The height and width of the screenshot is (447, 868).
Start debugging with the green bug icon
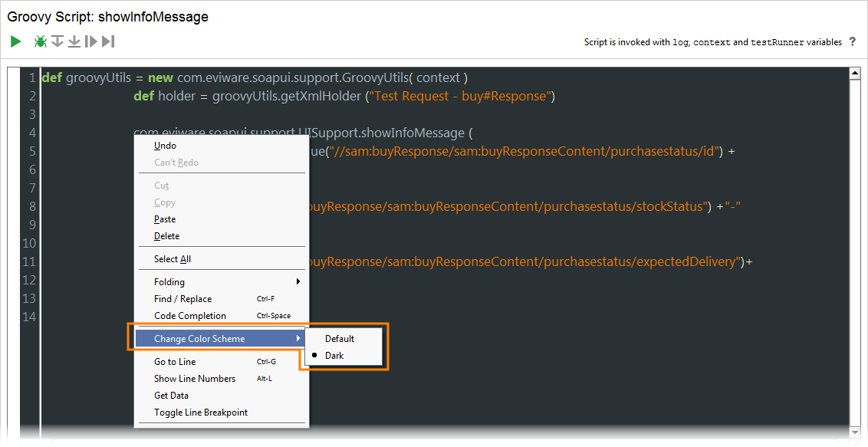click(40, 41)
